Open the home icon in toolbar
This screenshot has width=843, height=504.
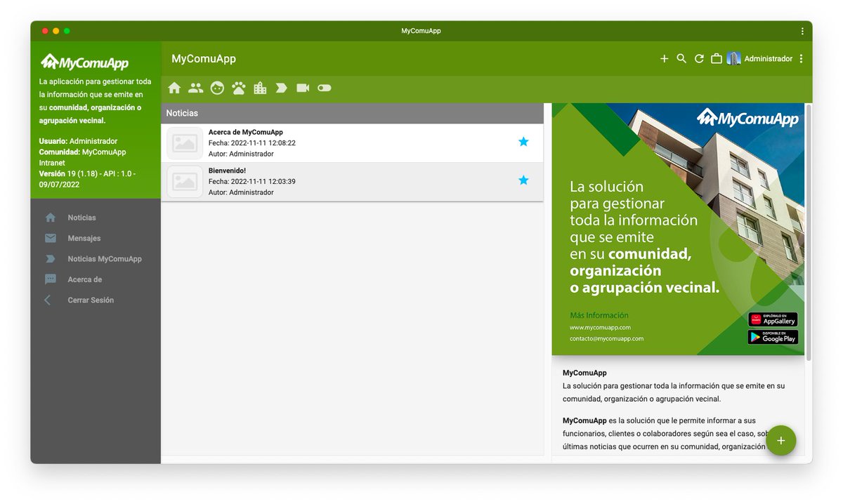coord(174,88)
